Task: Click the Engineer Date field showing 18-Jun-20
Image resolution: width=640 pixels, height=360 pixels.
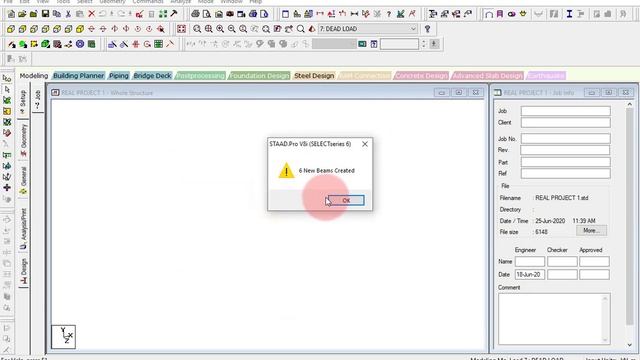Action: (529, 275)
